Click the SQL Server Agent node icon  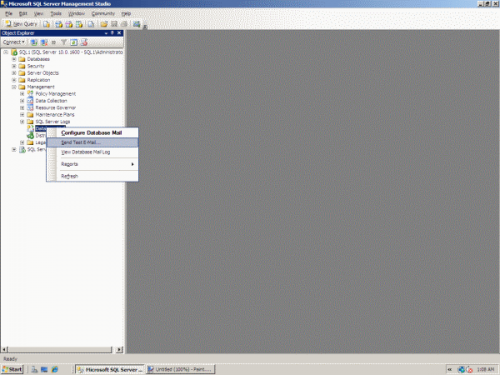tap(22, 149)
